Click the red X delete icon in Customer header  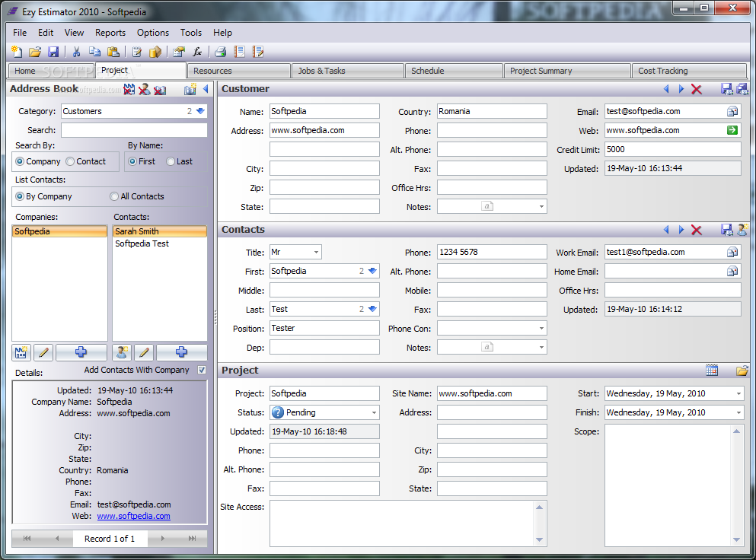(696, 89)
